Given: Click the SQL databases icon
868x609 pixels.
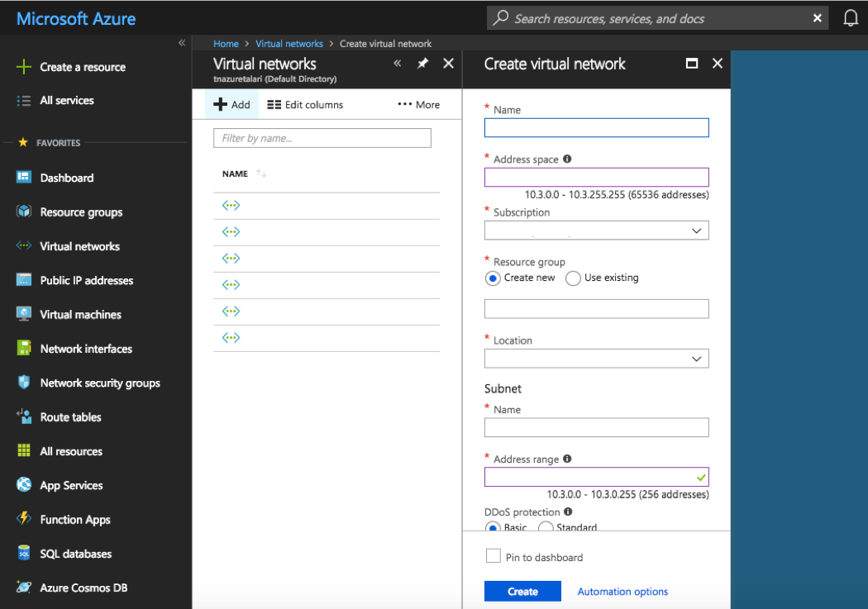Looking at the screenshot, I should [24, 554].
